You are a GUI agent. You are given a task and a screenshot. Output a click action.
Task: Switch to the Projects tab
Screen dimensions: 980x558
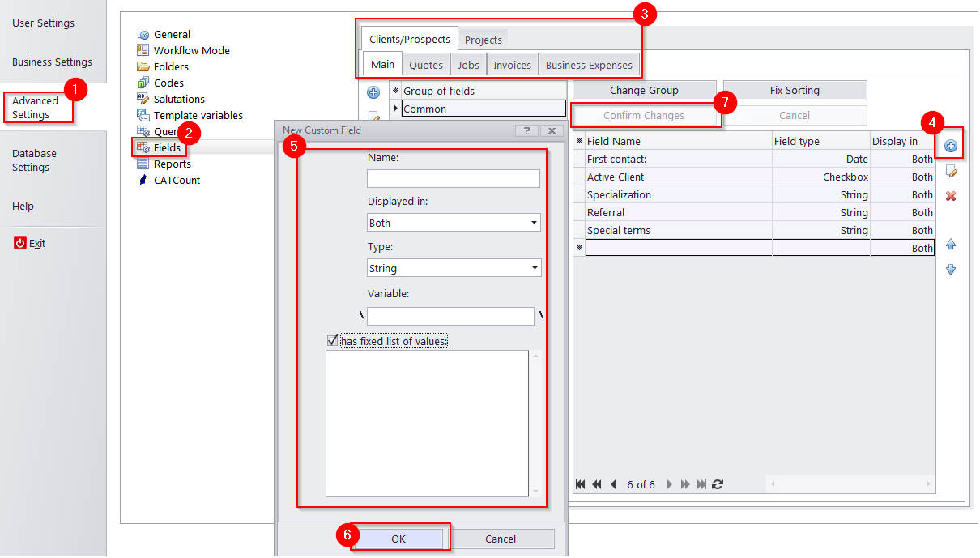click(483, 40)
